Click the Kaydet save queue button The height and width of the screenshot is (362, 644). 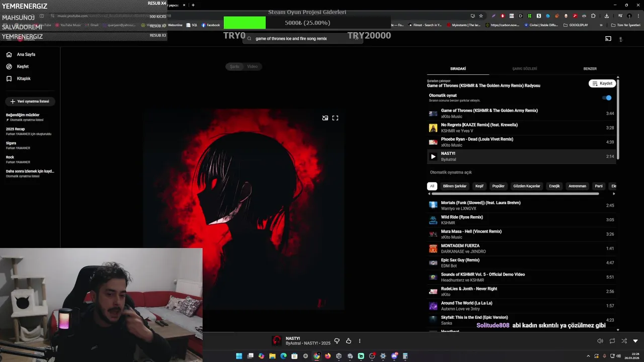point(602,83)
